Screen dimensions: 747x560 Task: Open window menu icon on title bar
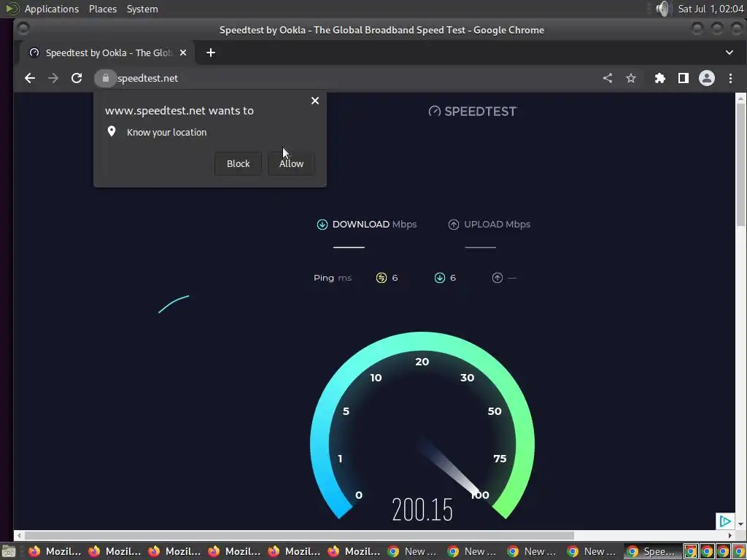[23, 29]
